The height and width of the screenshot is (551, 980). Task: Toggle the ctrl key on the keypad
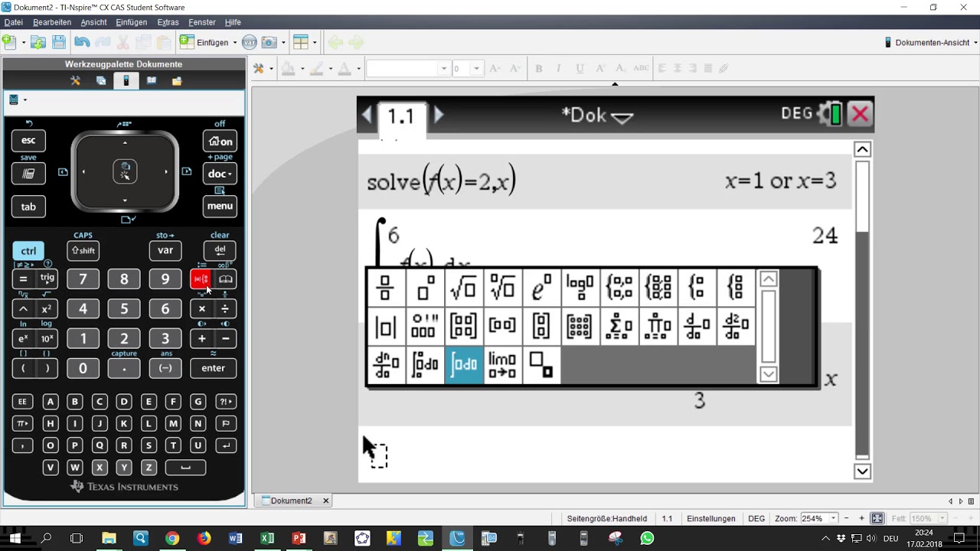click(x=28, y=251)
